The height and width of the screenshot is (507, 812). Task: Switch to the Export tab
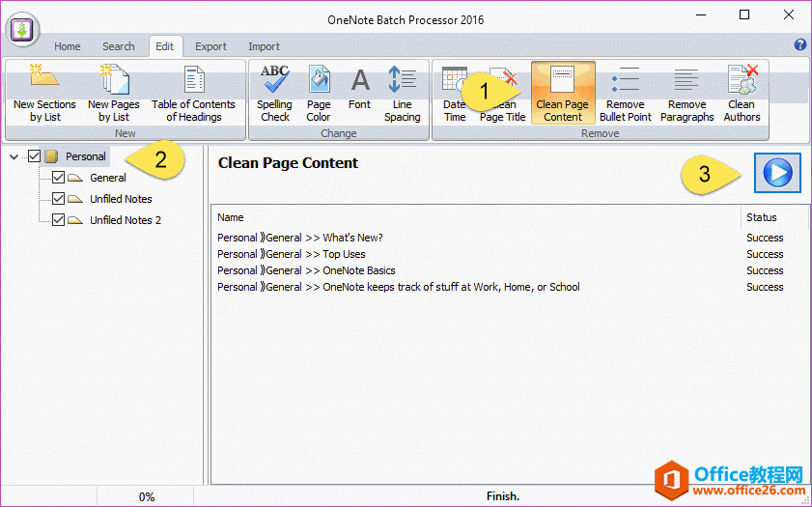coord(210,46)
